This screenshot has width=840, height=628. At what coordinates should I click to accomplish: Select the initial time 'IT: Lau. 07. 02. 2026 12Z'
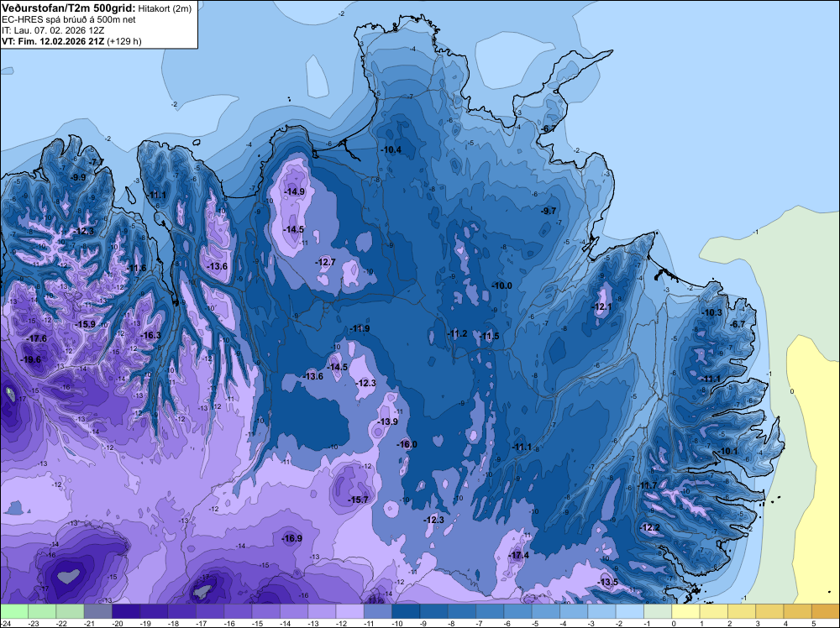[53, 30]
